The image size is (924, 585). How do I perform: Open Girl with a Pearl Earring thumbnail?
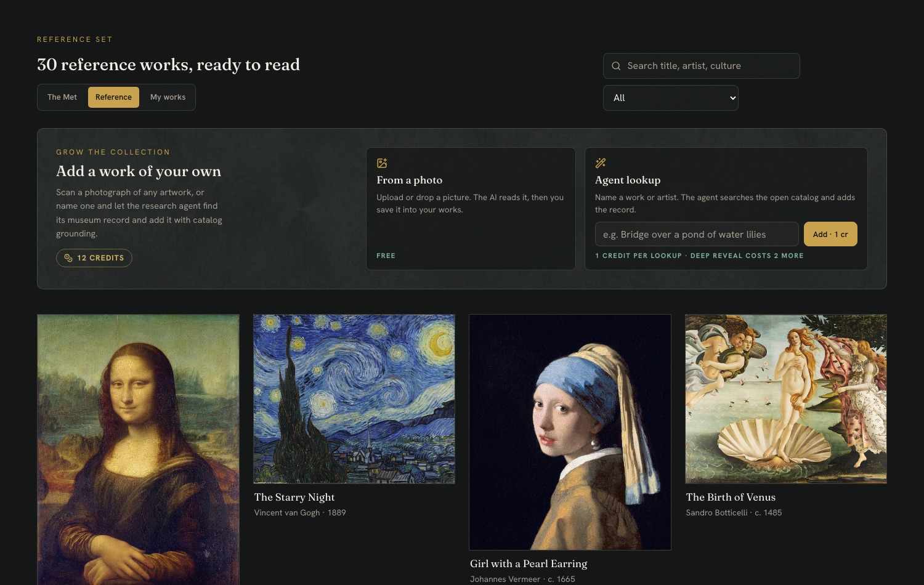coord(570,432)
